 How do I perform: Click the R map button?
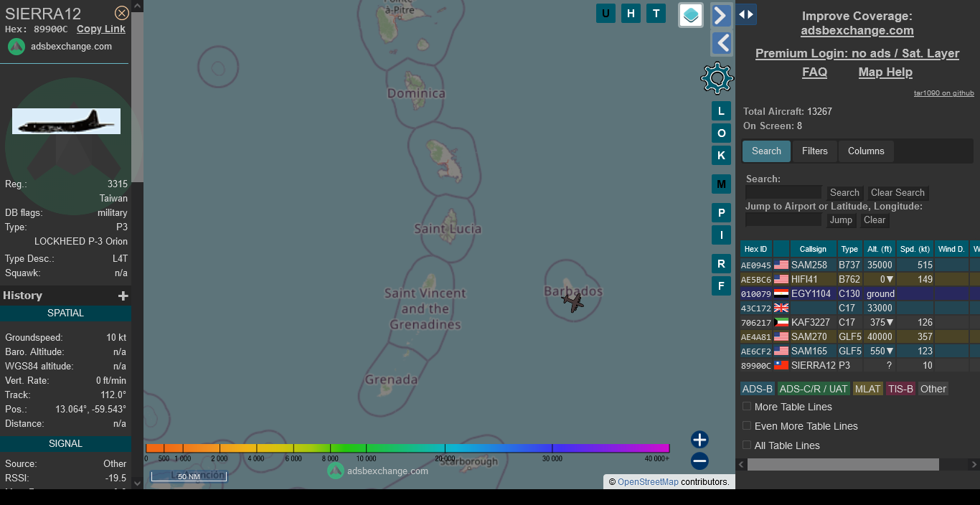click(722, 264)
